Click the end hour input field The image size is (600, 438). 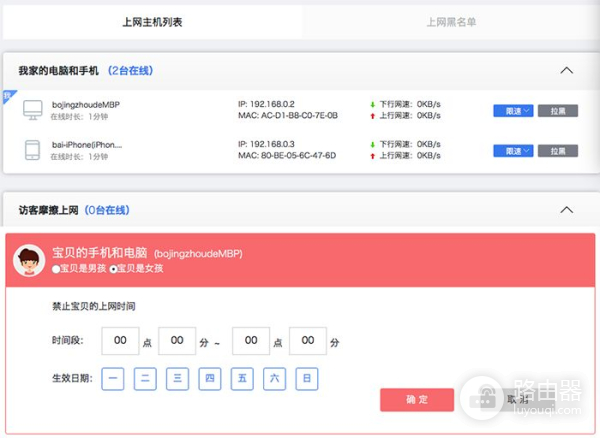point(251,340)
